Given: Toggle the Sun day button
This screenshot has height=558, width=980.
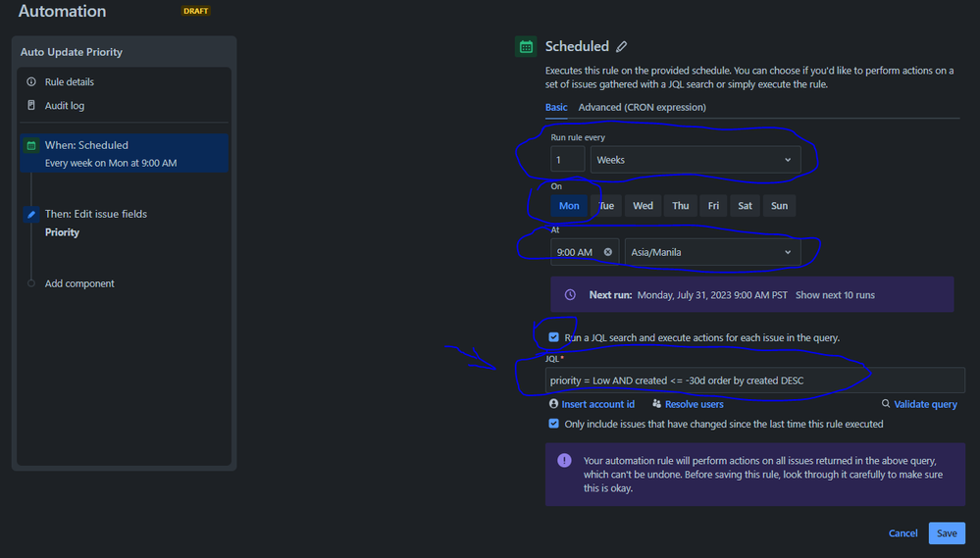Looking at the screenshot, I should click(779, 206).
